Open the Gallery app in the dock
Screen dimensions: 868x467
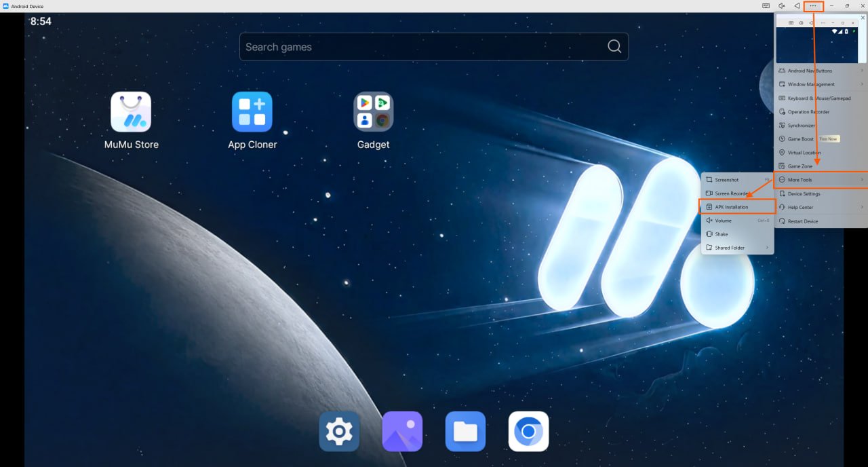[402, 431]
